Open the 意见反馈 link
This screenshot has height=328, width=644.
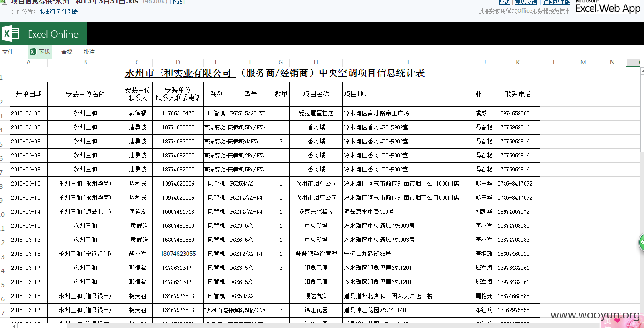526,2
